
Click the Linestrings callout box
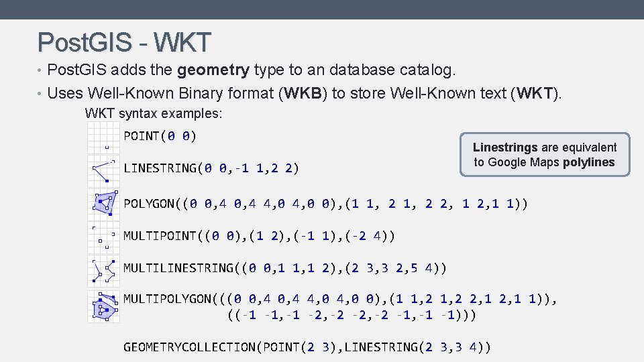coord(545,154)
